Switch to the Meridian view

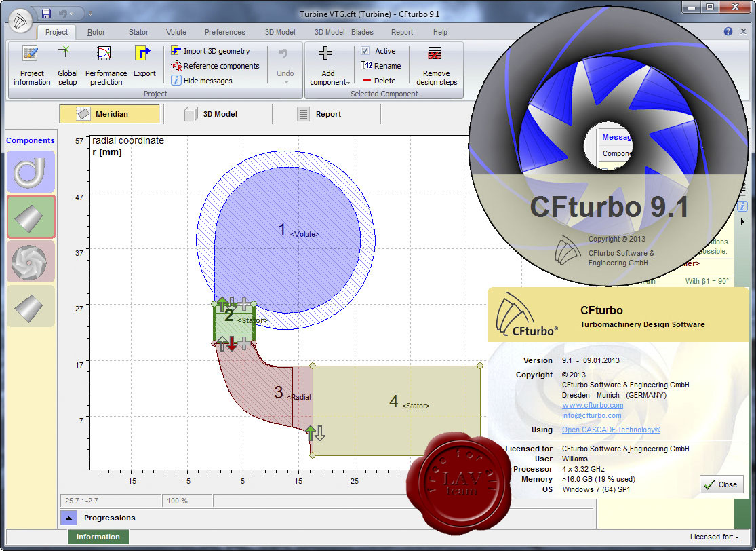click(x=109, y=114)
